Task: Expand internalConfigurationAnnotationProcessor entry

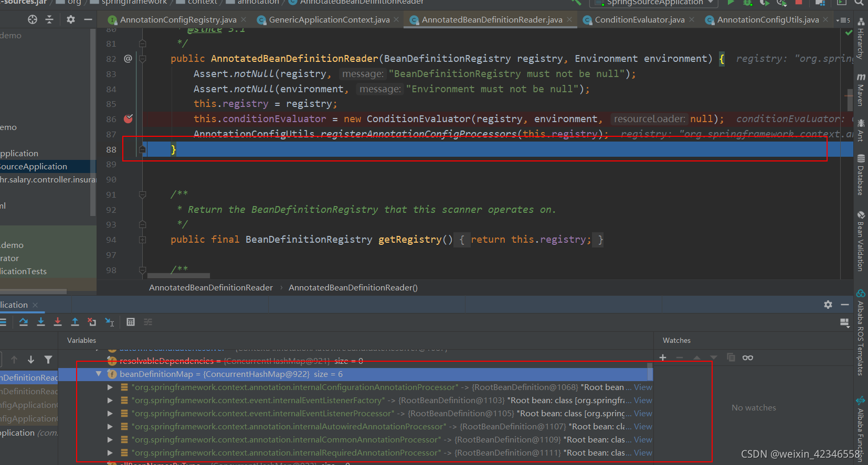Action: [x=110, y=387]
